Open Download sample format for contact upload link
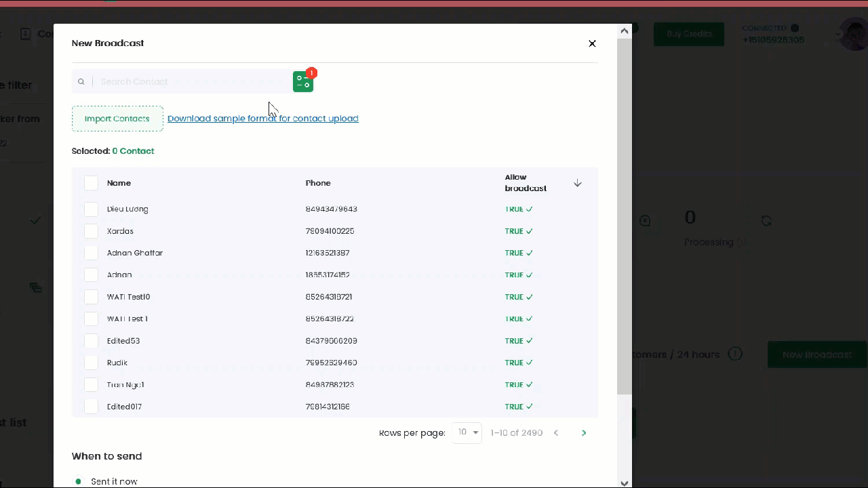868x488 pixels. (x=263, y=119)
